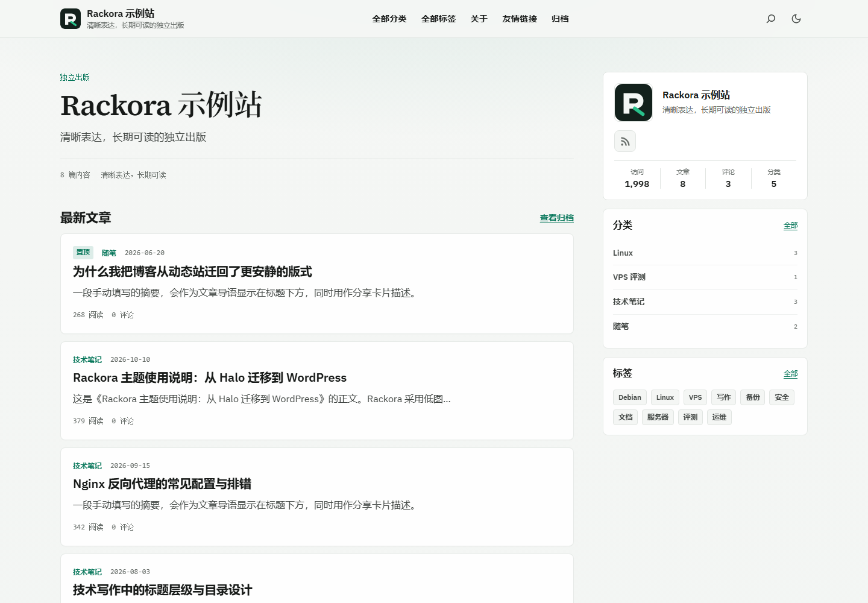Select the 服务器 tag
Screen dimensions: 868x603
[x=658, y=417]
